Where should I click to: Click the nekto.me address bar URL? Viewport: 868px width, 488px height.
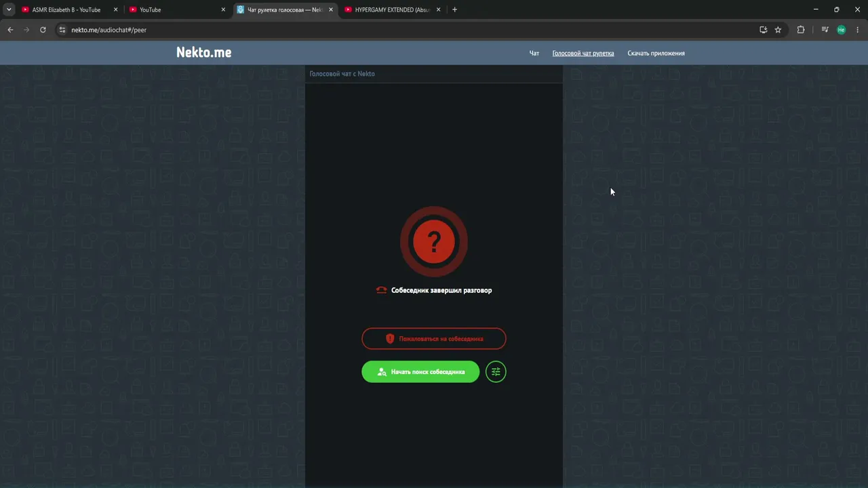click(x=108, y=30)
